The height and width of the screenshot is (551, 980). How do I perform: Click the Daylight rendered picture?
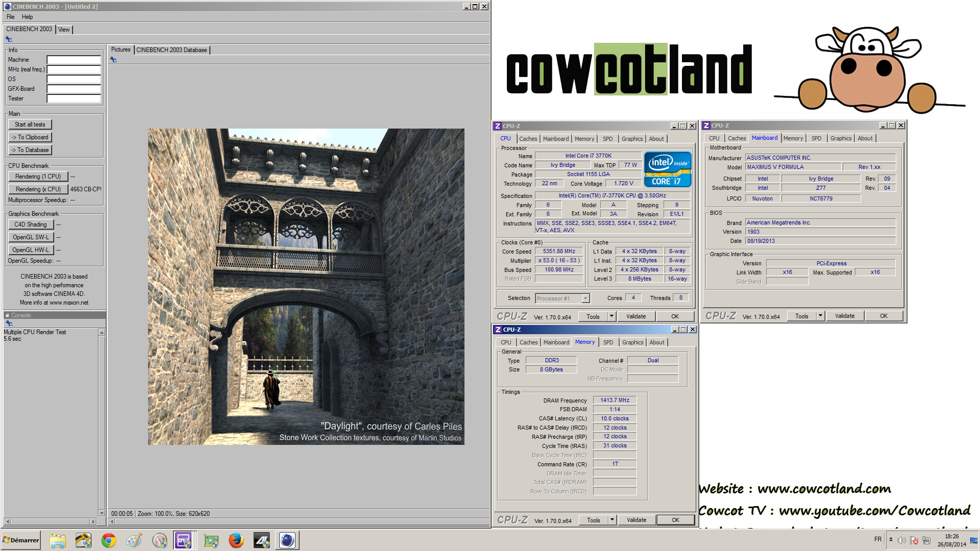coord(306,287)
